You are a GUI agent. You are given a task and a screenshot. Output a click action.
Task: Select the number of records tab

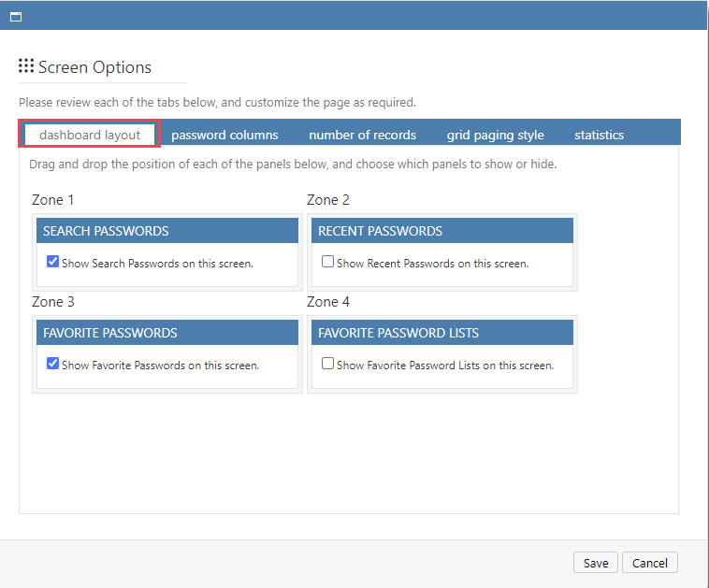362,135
